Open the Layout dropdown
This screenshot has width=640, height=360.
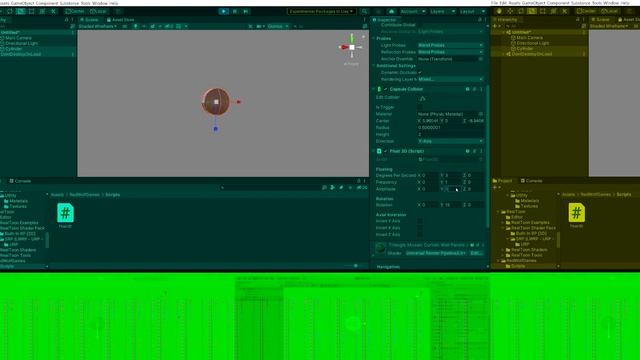(472, 11)
